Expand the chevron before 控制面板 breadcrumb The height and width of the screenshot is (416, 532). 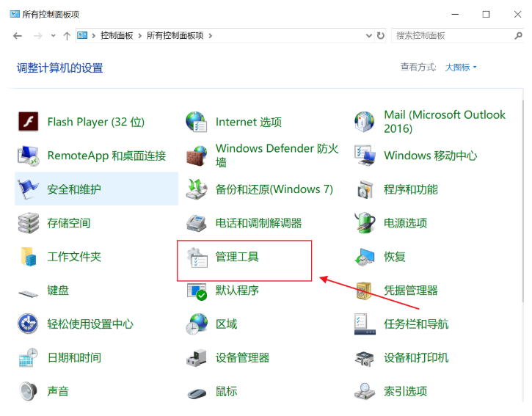point(94,36)
